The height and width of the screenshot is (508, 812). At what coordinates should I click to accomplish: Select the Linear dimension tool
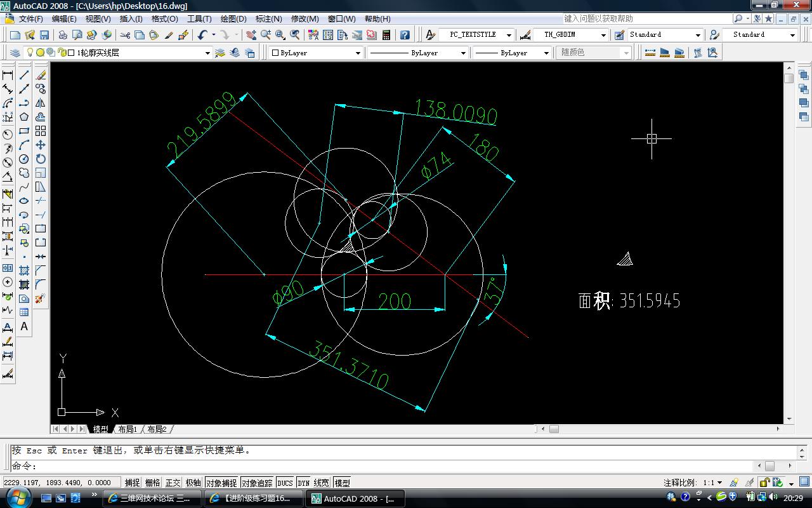click(8, 75)
